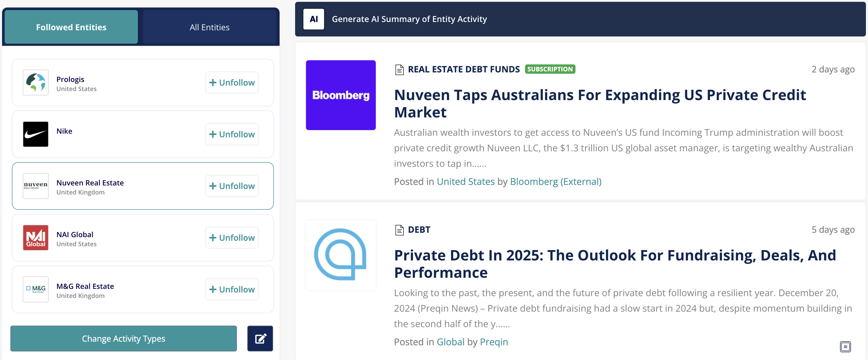Unfollow NAI Global
Viewport: 868px width, 360px height.
pos(232,238)
